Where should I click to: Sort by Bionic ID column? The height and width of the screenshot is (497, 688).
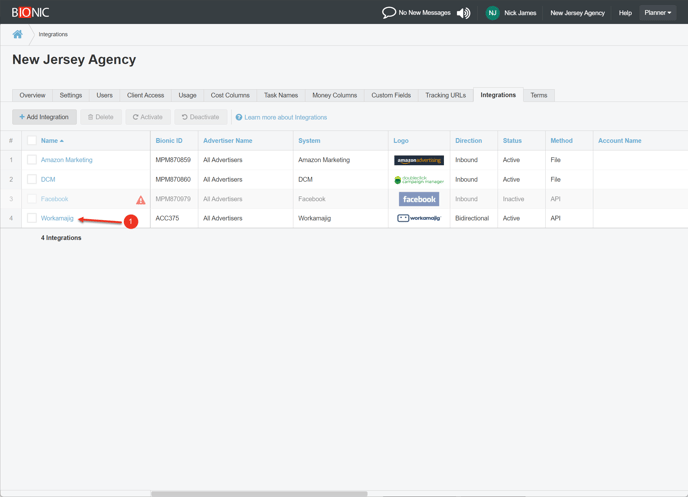coord(169,141)
